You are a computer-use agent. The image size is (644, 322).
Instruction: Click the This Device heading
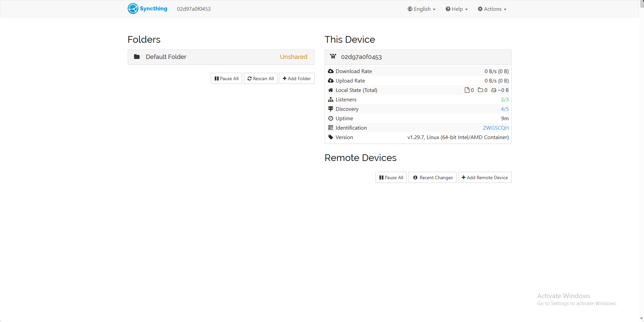point(350,39)
